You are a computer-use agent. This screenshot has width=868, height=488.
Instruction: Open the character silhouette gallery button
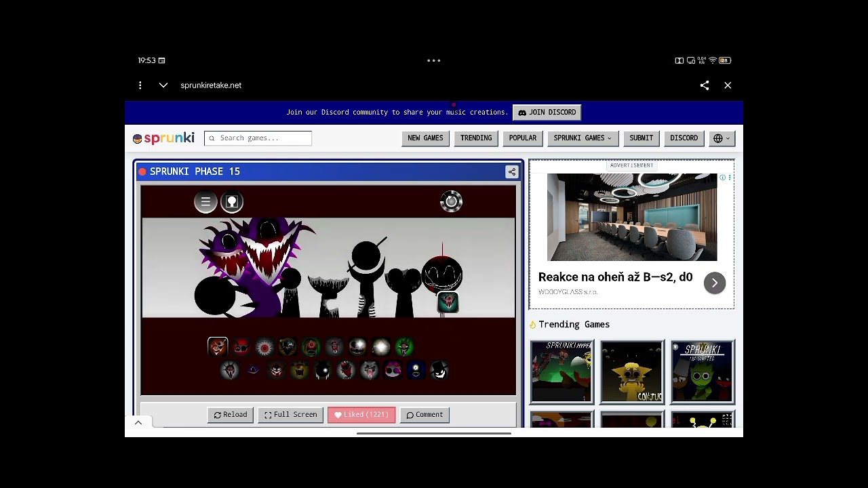point(232,202)
